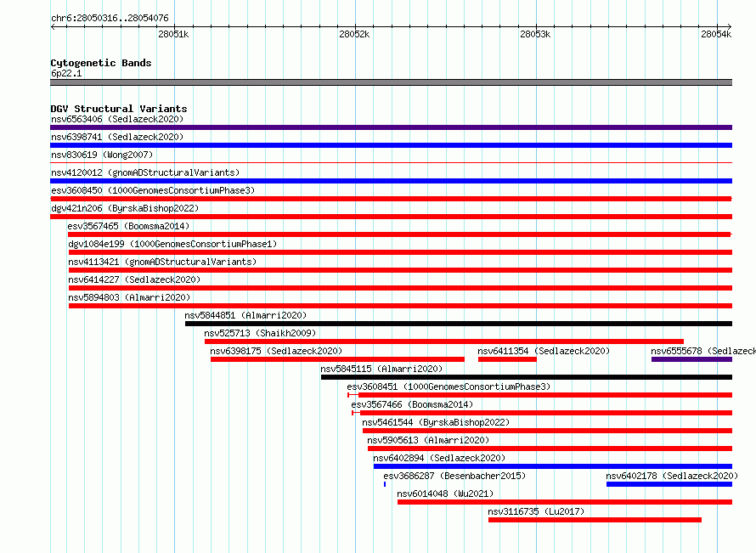Click dgv421n206 (ByrskaBishop2022) label
The image size is (756, 553).
pos(125,208)
